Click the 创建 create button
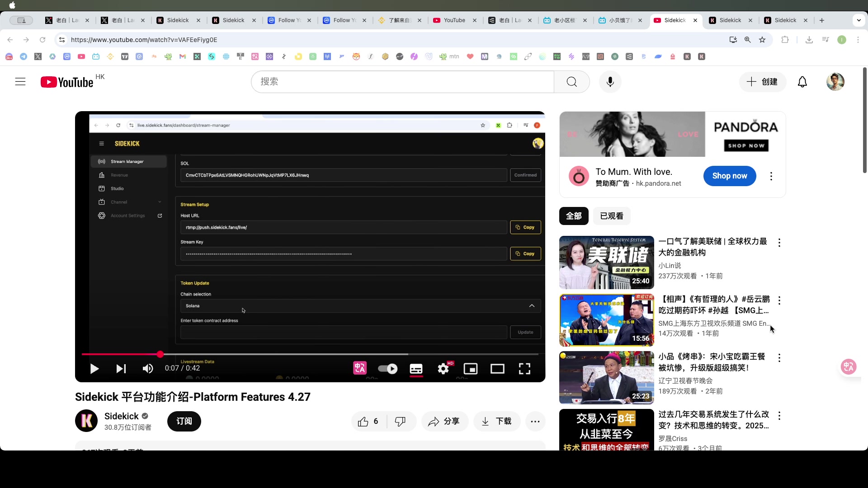The image size is (868, 488). click(x=763, y=82)
